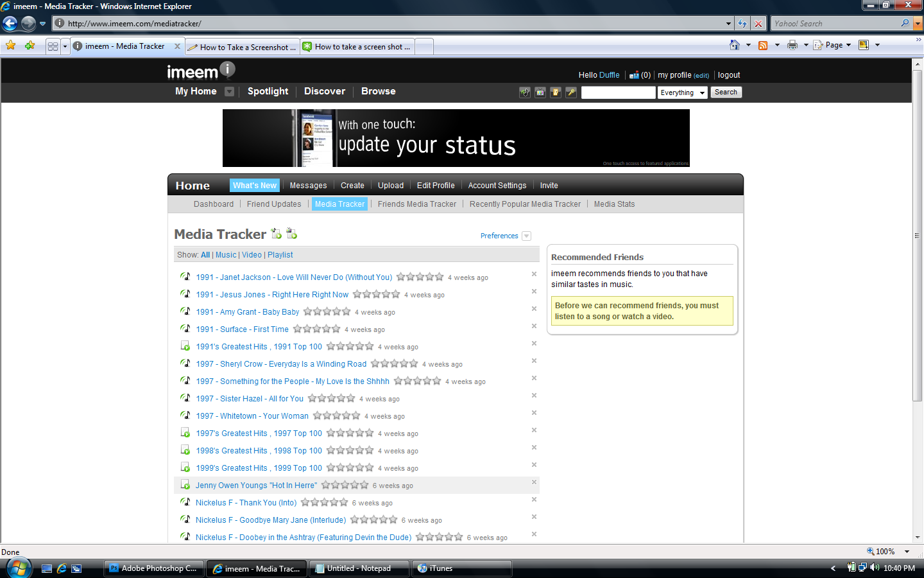The height and width of the screenshot is (578, 924).
Task: Click the volume speaker icon in system tray
Action: [x=875, y=568]
